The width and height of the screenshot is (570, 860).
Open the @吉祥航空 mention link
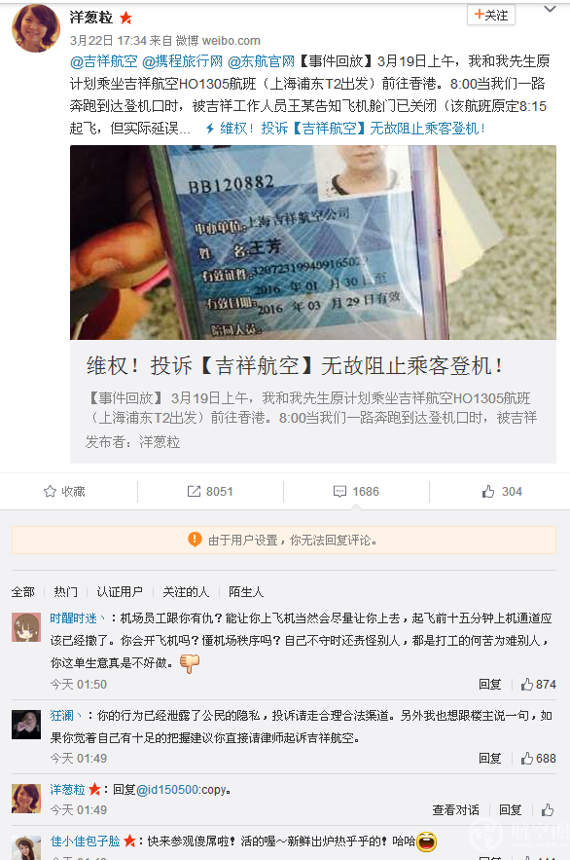pos(104,61)
